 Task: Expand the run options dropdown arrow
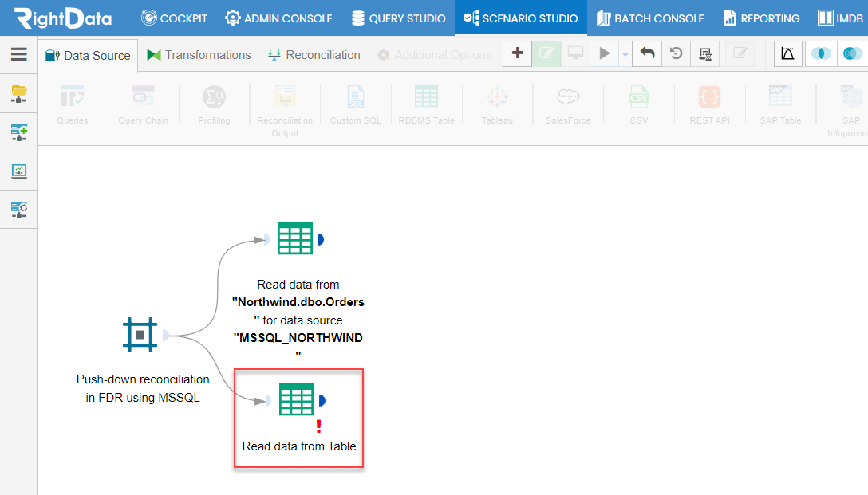[625, 54]
